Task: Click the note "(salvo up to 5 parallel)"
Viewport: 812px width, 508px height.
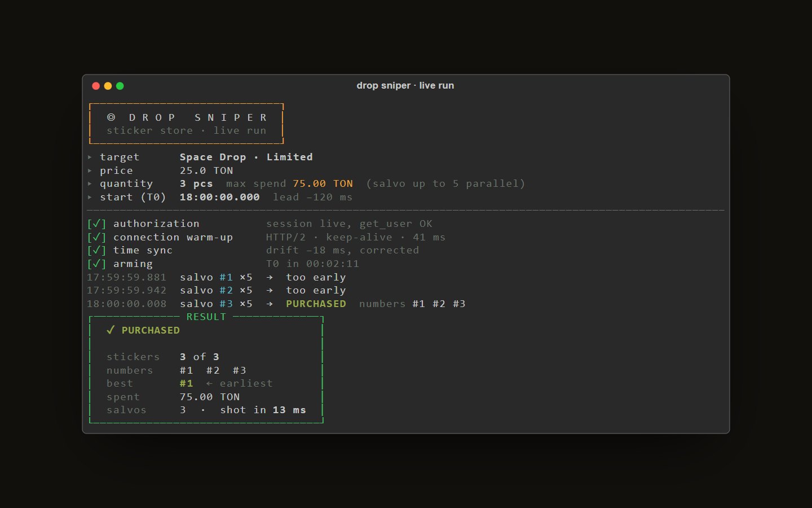Action: 446,183
